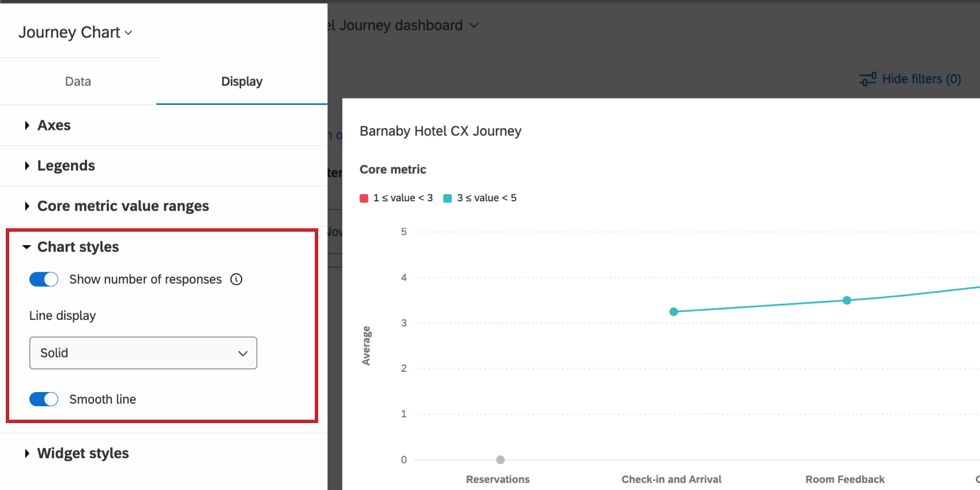Click the dashboard name dropdown chevron

[x=474, y=25]
